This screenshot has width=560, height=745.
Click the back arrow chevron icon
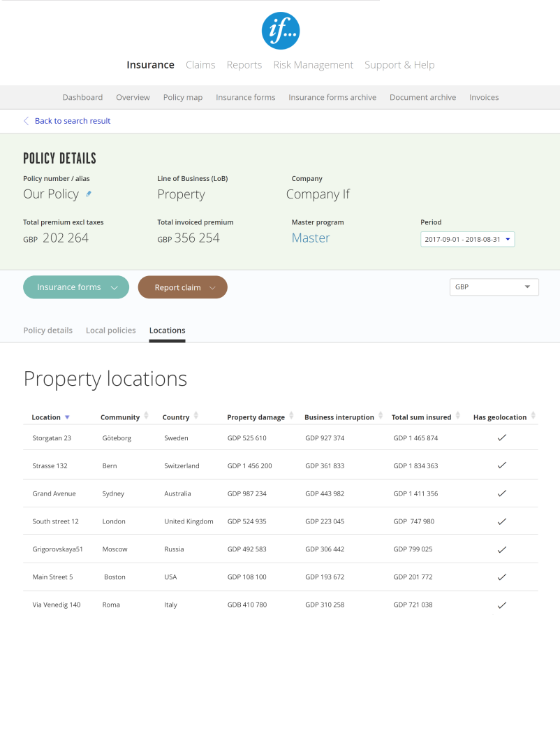click(27, 121)
